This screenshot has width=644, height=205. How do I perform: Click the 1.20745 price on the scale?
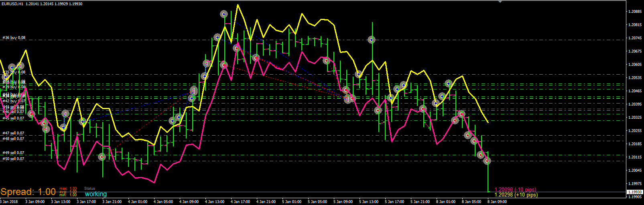point(635,38)
